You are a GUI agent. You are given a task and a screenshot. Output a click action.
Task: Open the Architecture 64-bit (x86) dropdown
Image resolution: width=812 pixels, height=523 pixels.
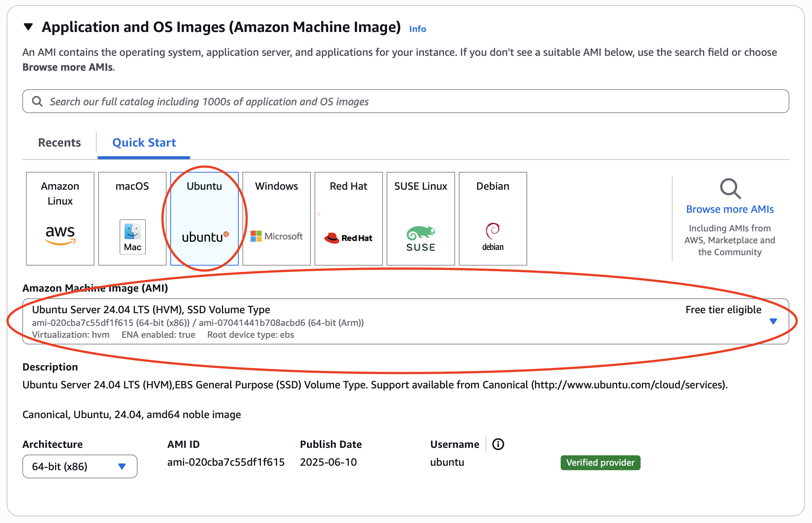(x=80, y=466)
